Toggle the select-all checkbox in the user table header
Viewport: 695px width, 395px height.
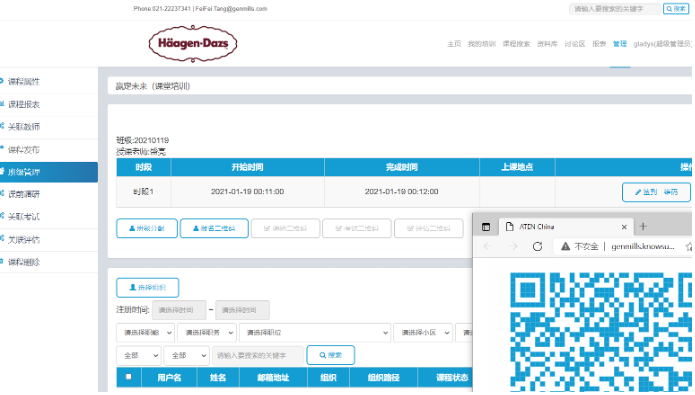[129, 377]
